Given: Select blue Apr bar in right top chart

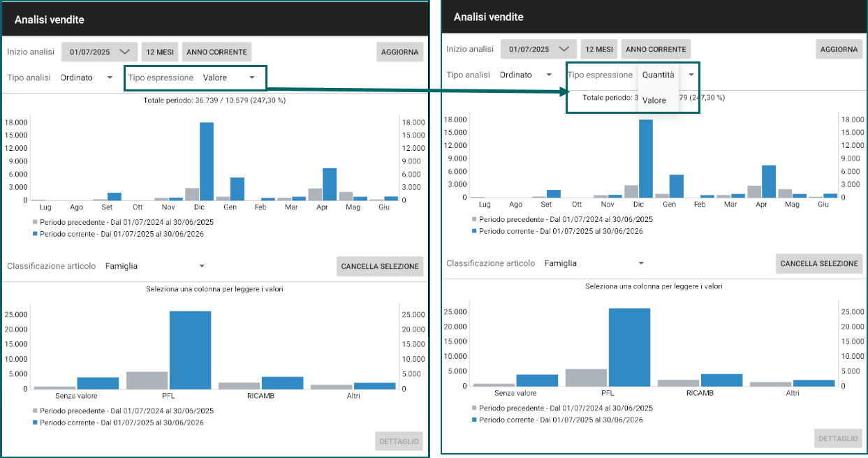Looking at the screenshot, I should pos(769,181).
